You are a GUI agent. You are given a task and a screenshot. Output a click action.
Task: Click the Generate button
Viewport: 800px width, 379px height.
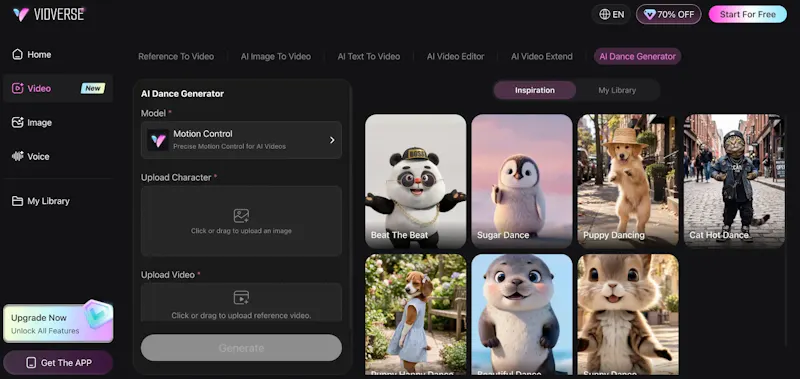coord(241,348)
